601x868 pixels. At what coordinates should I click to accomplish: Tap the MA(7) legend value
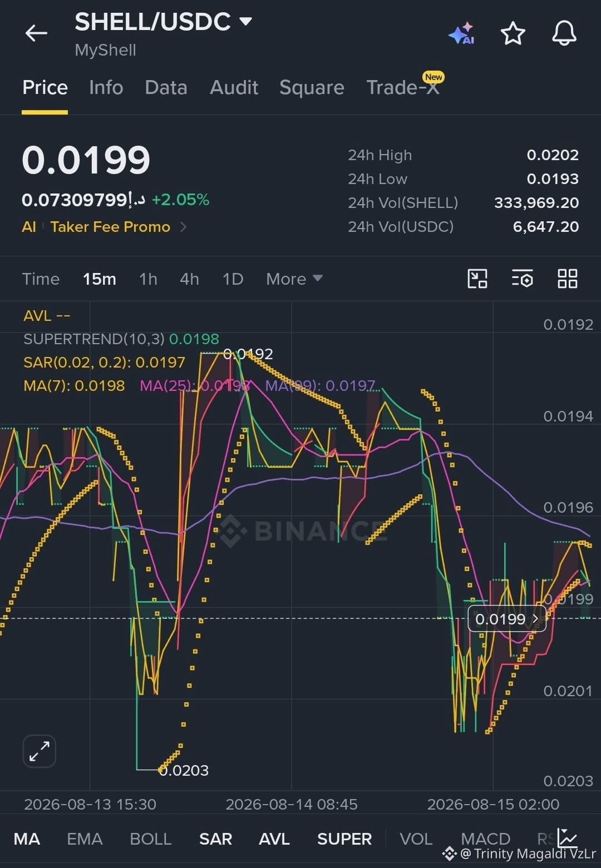[x=74, y=385]
